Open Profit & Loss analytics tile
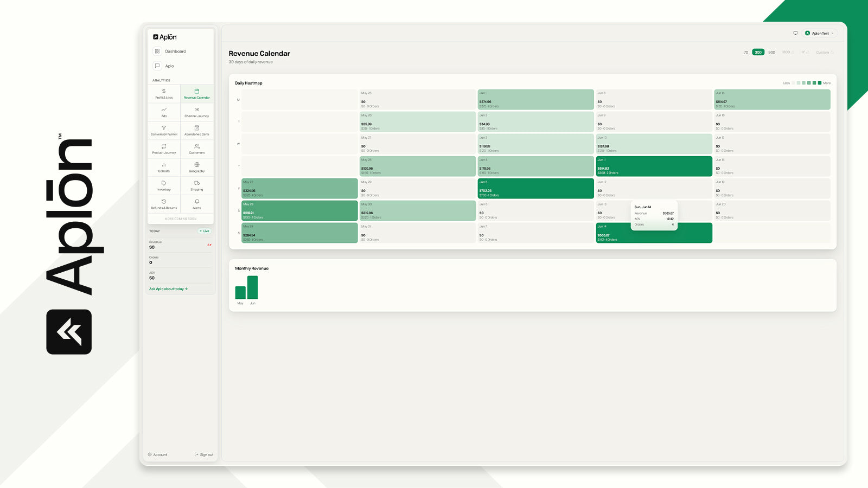 tap(164, 93)
